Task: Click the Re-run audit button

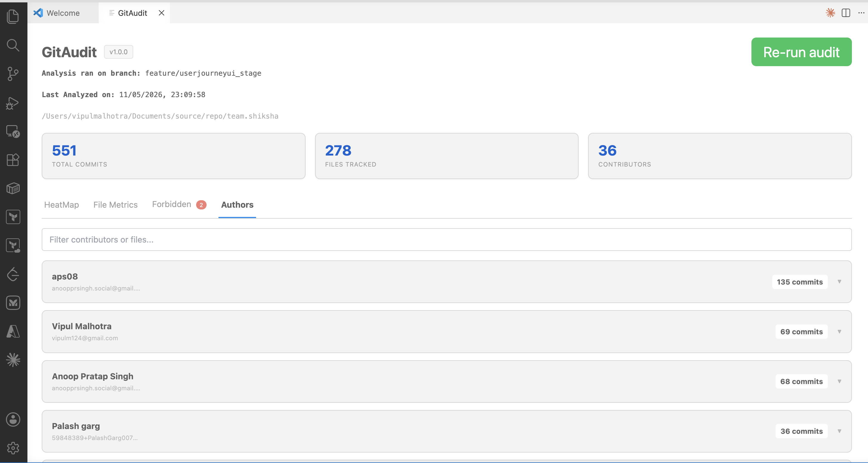Action: click(x=801, y=52)
